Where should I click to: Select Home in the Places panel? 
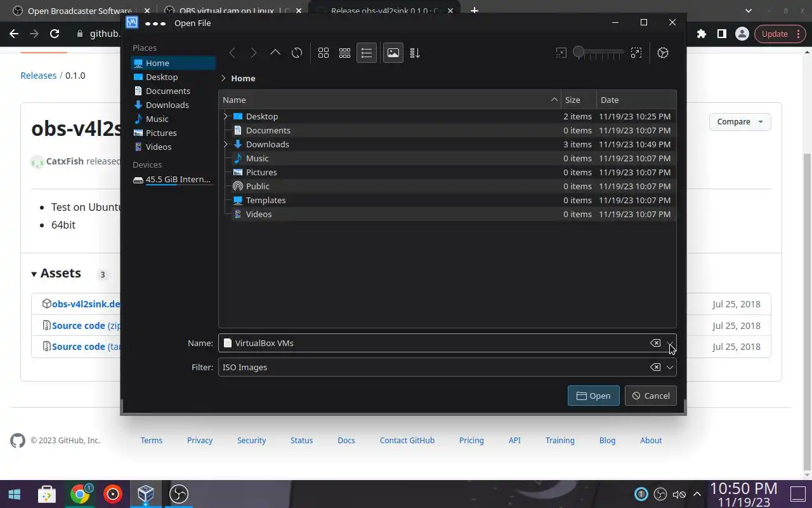click(x=173, y=63)
